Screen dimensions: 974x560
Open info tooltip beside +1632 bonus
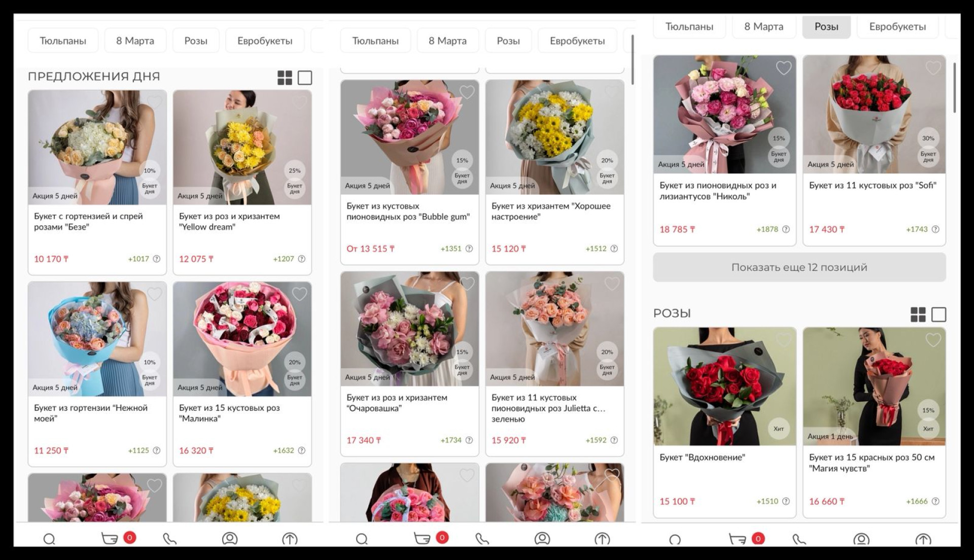click(302, 450)
